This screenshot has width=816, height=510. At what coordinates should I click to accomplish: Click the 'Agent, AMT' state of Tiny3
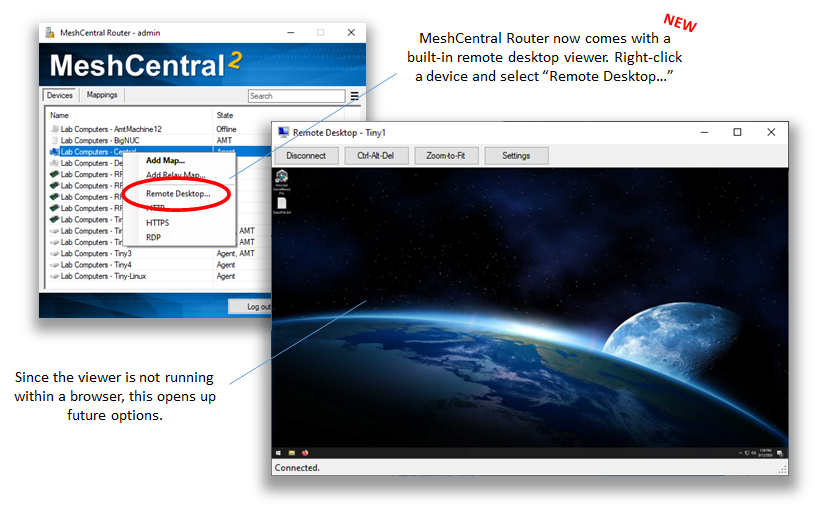236,253
